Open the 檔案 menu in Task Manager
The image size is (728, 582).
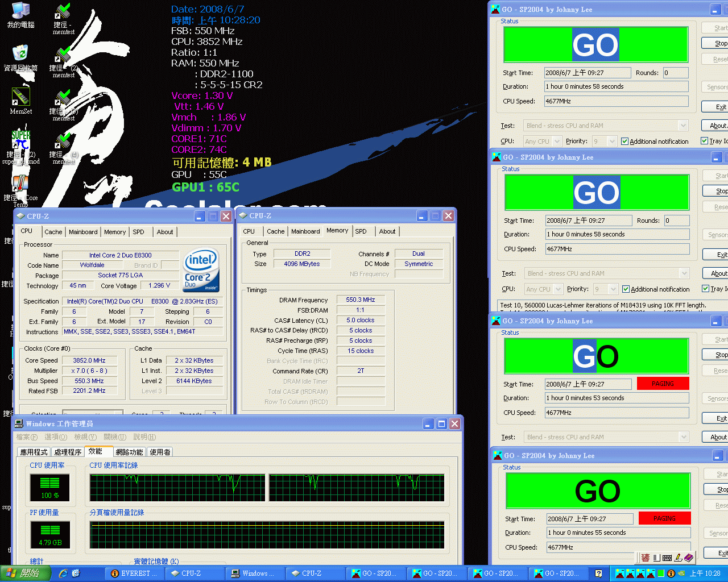27,437
